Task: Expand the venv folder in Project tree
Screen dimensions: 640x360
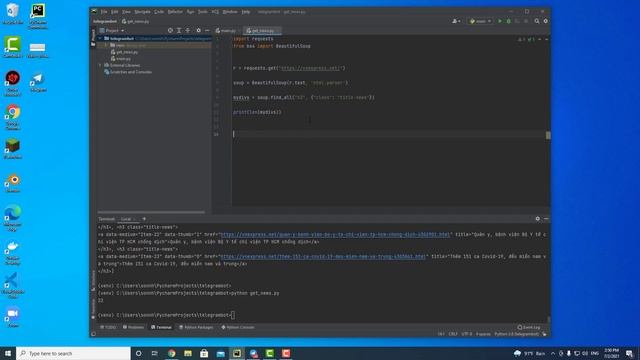Action: coord(107,45)
